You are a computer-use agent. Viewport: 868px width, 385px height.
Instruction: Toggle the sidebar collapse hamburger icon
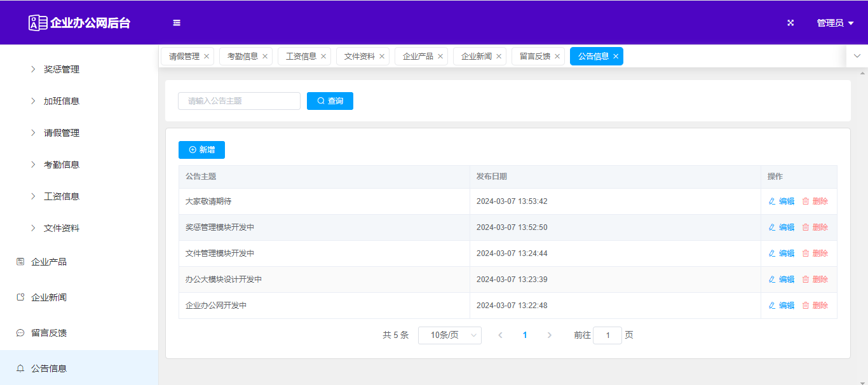click(x=177, y=23)
